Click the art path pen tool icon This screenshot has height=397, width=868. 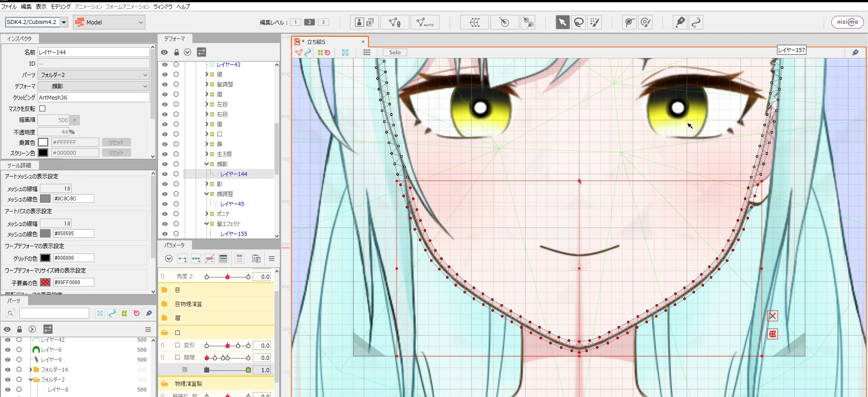click(x=696, y=22)
